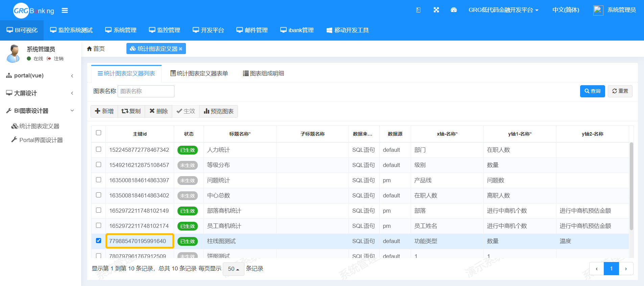
Task: Open the 监控管理 top menu
Action: 165,30
